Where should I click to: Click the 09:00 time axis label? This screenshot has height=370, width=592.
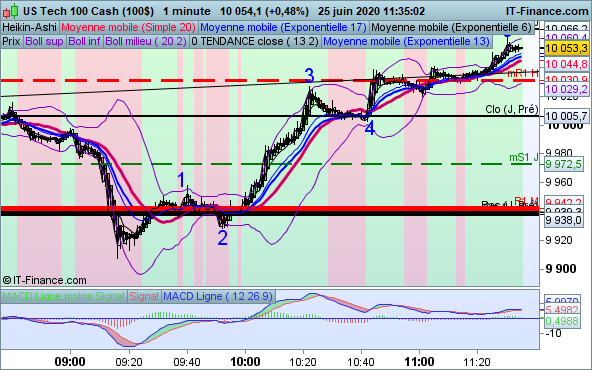[x=70, y=362]
